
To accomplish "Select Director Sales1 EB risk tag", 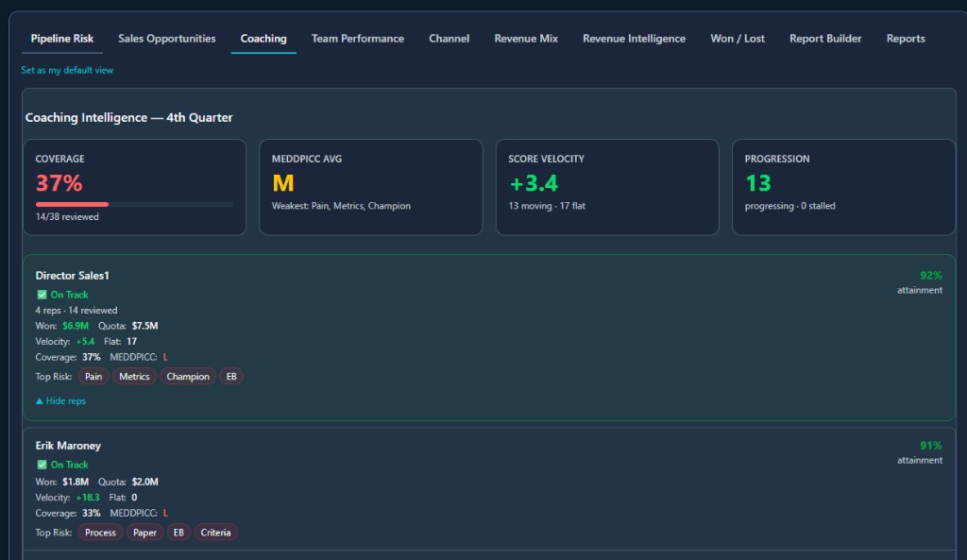I will [x=231, y=376].
